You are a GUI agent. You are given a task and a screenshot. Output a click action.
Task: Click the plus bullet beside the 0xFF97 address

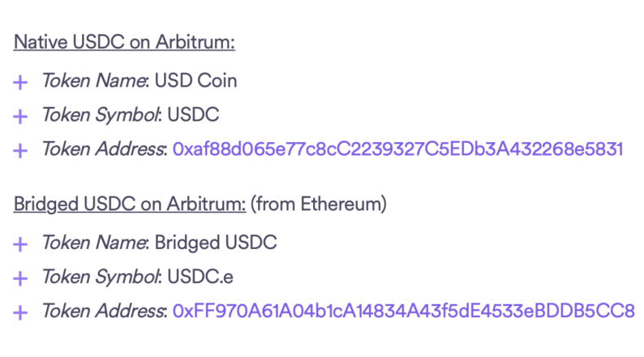(x=21, y=312)
